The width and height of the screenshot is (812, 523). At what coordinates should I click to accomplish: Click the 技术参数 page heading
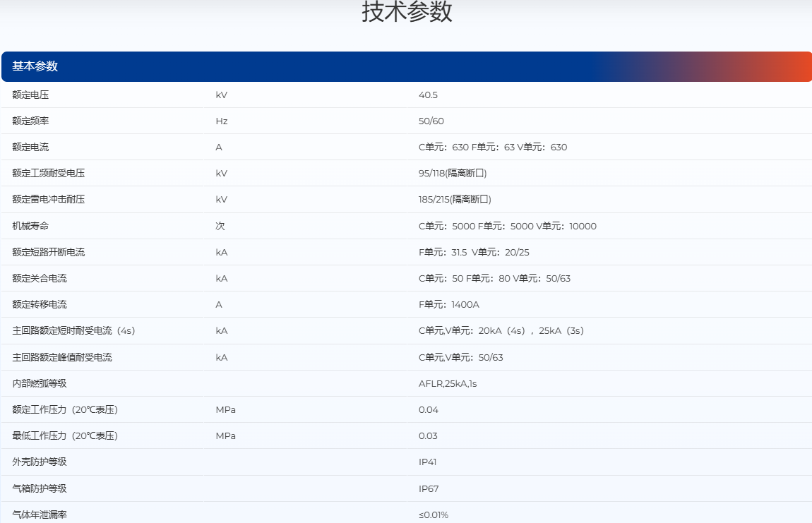pos(407,13)
